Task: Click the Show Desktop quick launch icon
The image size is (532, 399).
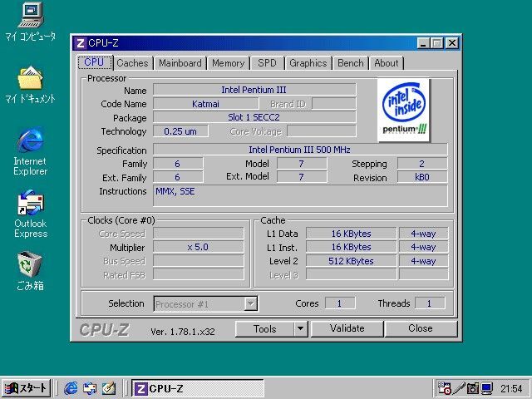Action: pyautogui.click(x=108, y=388)
